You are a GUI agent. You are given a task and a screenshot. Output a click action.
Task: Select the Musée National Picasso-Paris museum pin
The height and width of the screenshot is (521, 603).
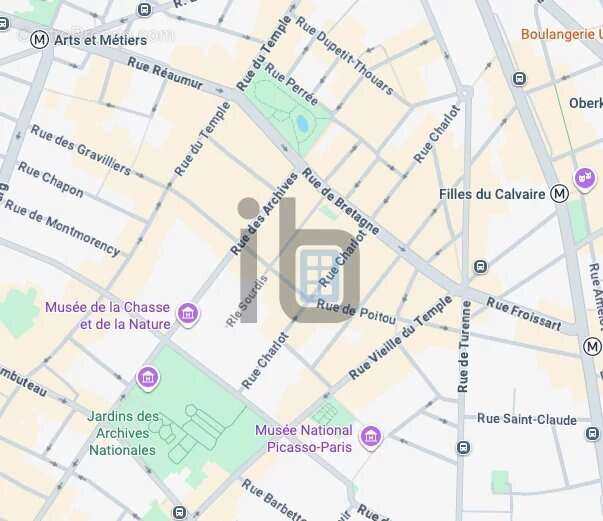click(371, 437)
